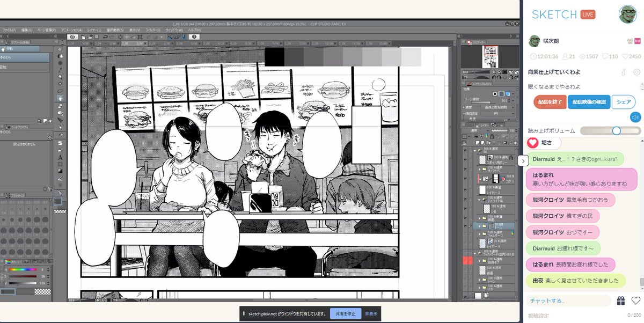This screenshot has width=644, height=323.
Task: Click the CLIP STUDIO spiral launcher icon
Action: click(x=73, y=36)
